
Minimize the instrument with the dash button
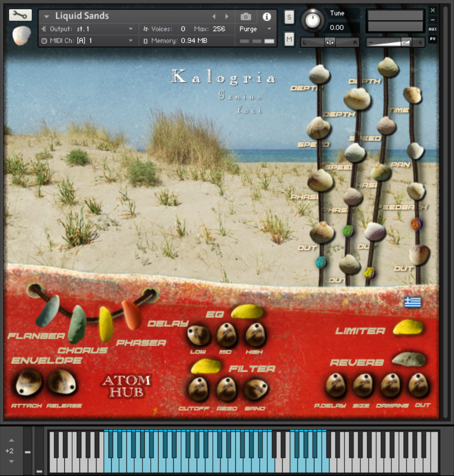click(x=433, y=20)
